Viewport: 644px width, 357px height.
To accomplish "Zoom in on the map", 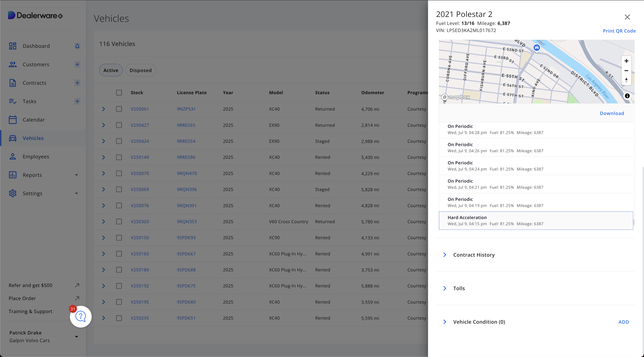I will pyautogui.click(x=626, y=61).
